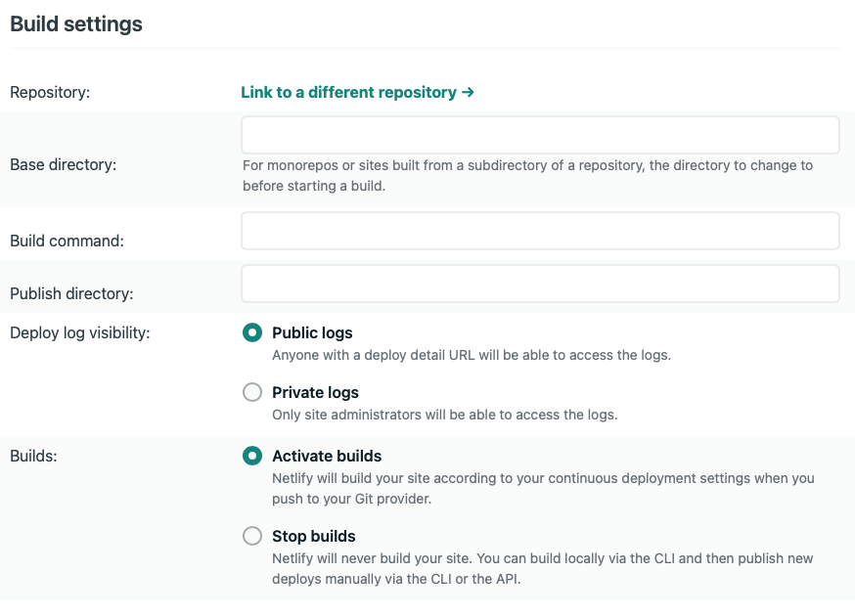Click the Private logs label text
855x616 pixels.
coord(315,392)
